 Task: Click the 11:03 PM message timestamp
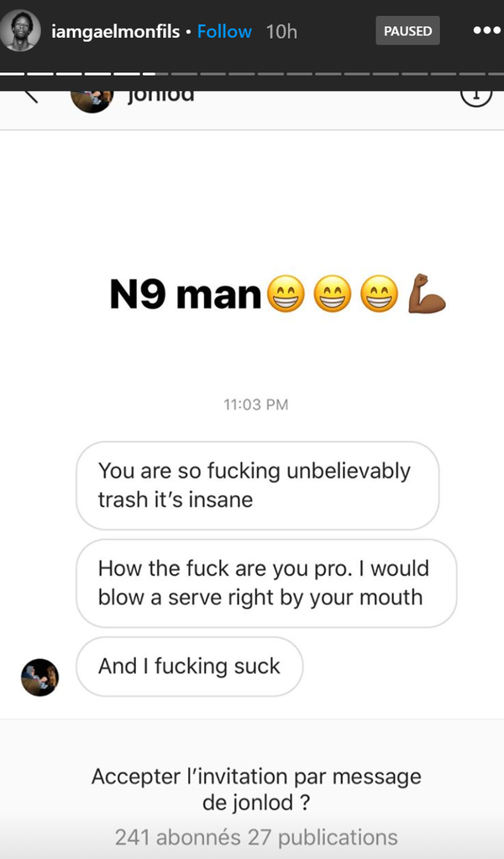pyautogui.click(x=255, y=404)
